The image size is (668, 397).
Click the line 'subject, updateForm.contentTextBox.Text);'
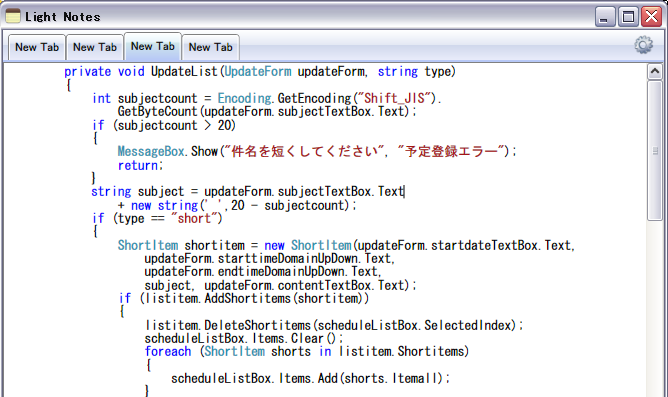[280, 285]
